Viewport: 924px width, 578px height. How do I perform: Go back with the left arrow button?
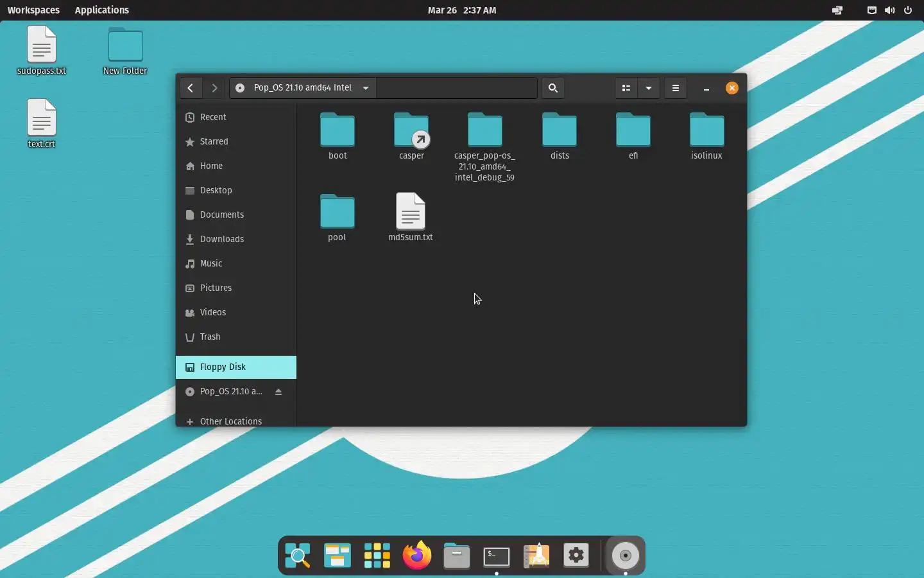point(191,88)
